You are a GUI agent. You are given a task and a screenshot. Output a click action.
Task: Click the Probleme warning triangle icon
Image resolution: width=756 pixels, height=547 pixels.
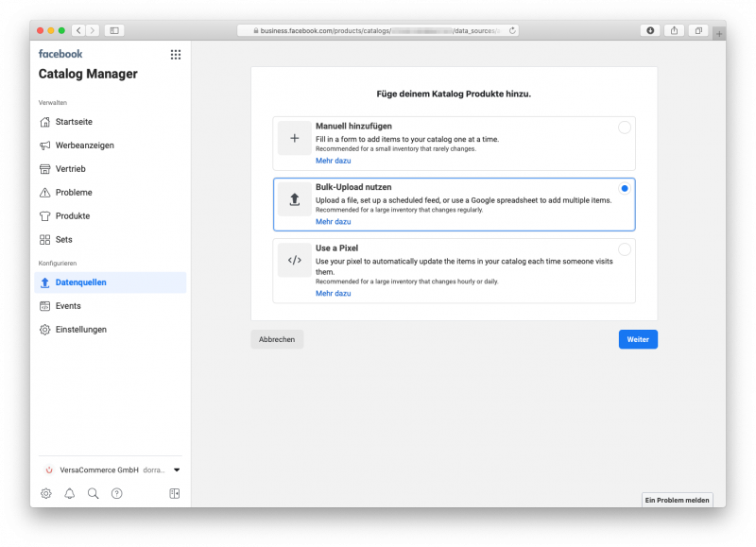click(x=44, y=193)
